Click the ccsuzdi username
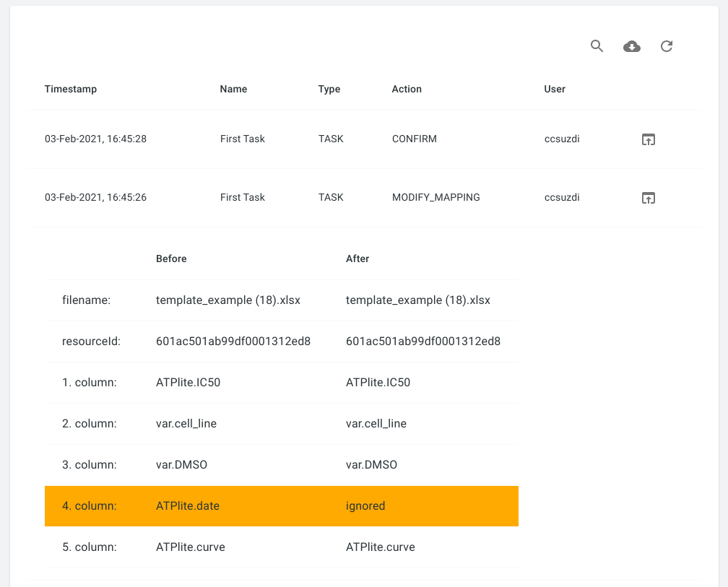Image resolution: width=728 pixels, height=587 pixels. pyautogui.click(x=562, y=139)
